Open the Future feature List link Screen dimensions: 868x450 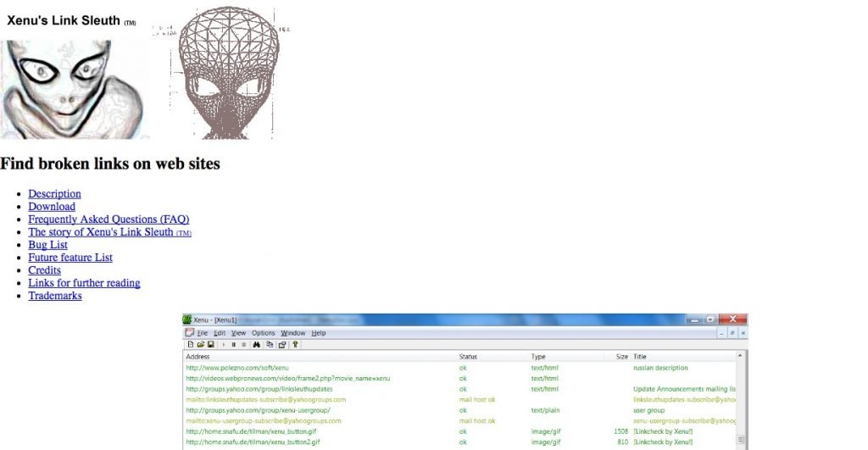pyautogui.click(x=70, y=258)
